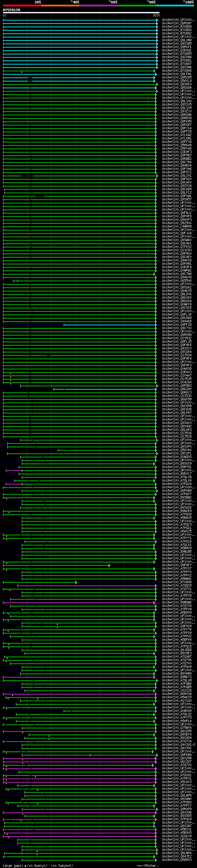
Task: Open hit UniRef100_B7U888
Action: (x=177, y=26)
